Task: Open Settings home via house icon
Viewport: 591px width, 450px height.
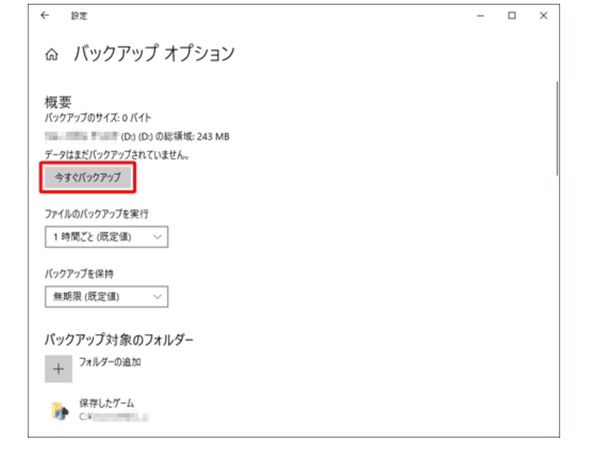Action: coord(52,55)
